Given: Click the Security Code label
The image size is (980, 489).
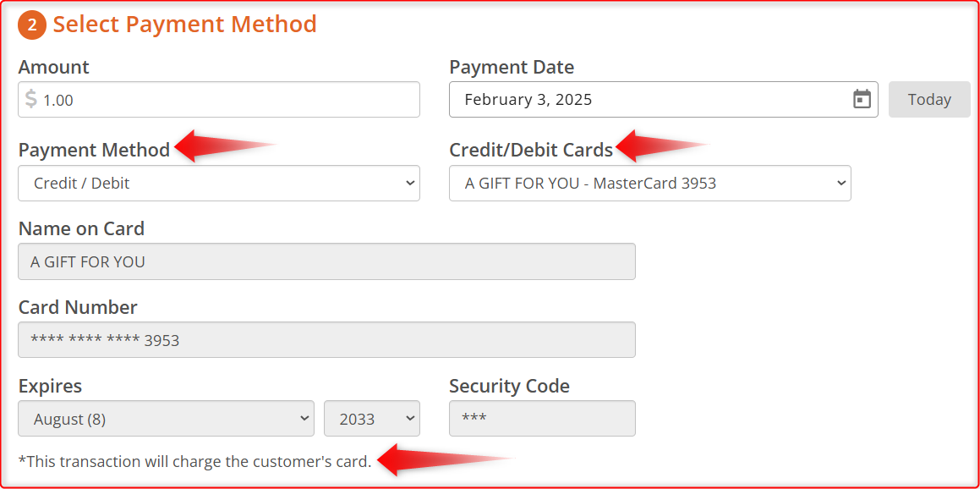Looking at the screenshot, I should (x=509, y=387).
